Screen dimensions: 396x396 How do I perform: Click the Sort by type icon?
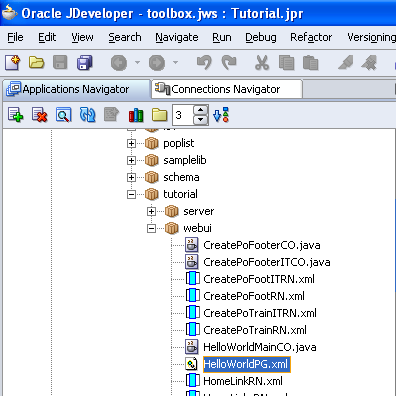pyautogui.click(x=221, y=115)
